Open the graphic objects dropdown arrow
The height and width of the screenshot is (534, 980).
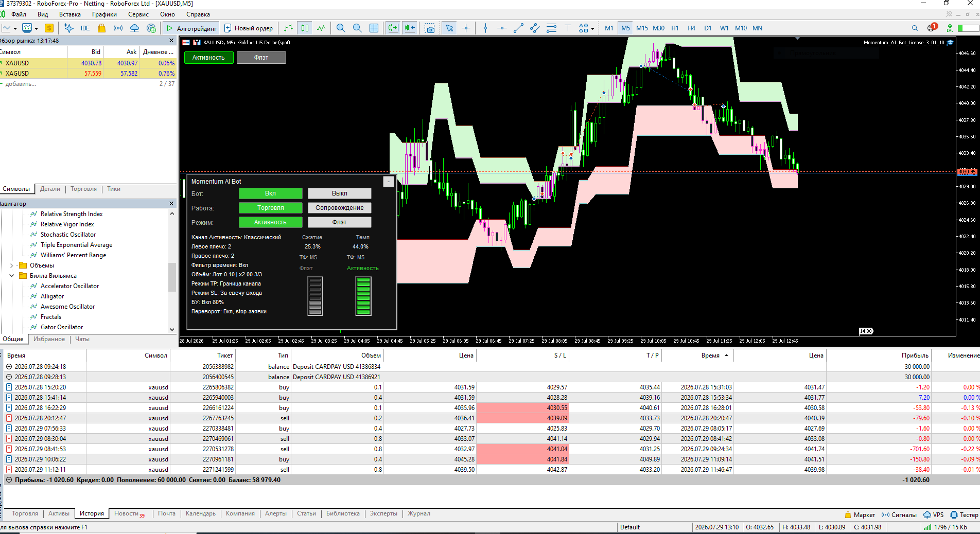(593, 29)
